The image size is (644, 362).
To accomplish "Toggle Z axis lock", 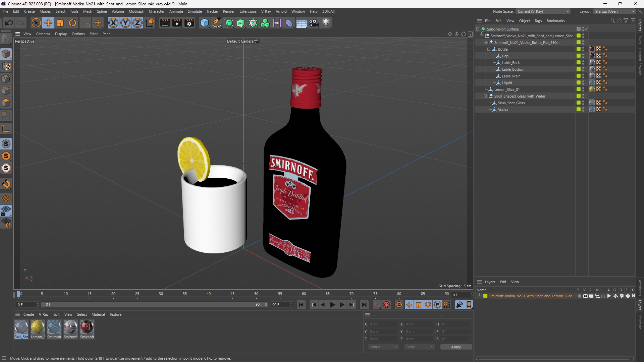I will pyautogui.click(x=138, y=23).
